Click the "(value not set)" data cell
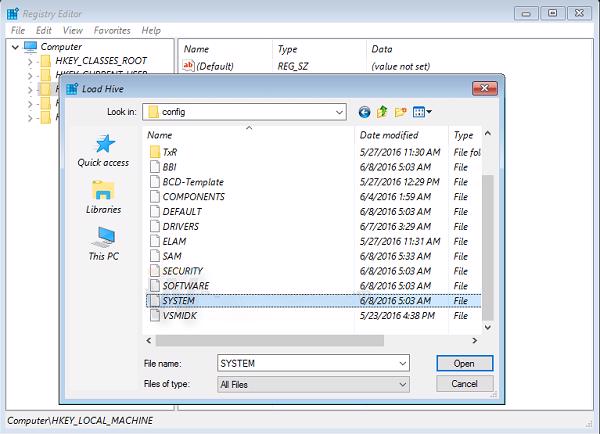 click(x=401, y=66)
